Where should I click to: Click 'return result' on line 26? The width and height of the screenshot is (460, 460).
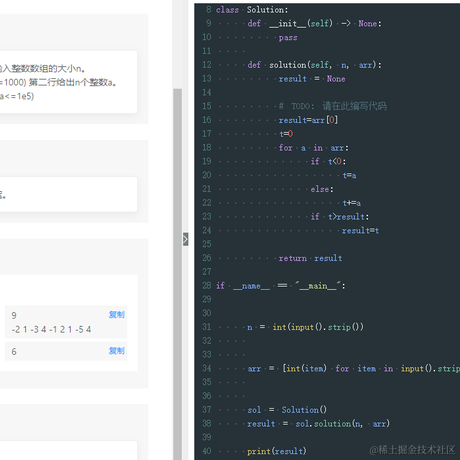(310, 258)
